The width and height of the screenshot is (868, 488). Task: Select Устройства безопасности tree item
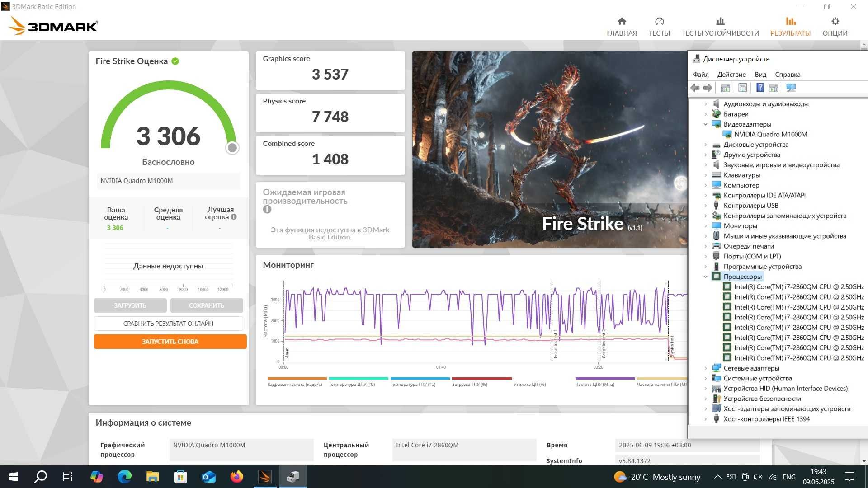(762, 399)
